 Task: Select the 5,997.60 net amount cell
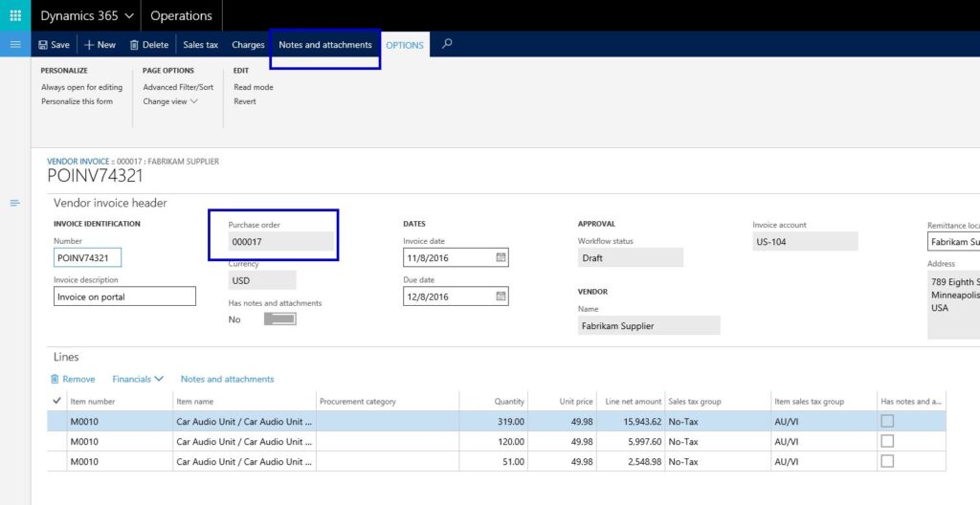coord(630,441)
